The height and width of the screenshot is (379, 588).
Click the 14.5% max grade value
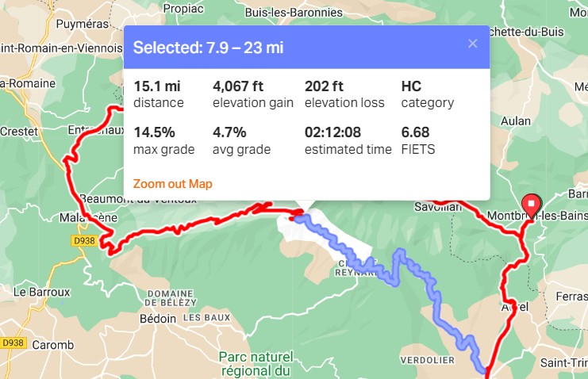[x=154, y=132]
